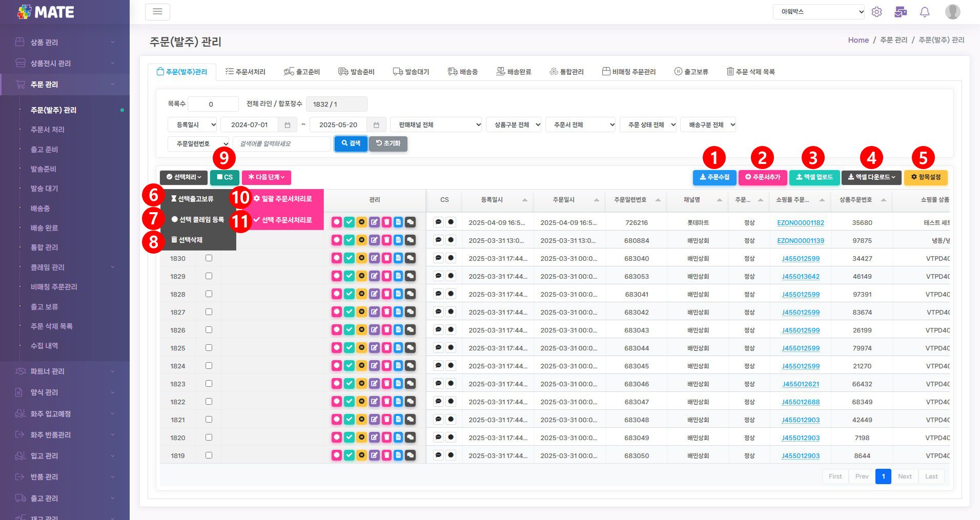
Task: Sort by the 주문일련번호 column header
Action: (x=636, y=200)
